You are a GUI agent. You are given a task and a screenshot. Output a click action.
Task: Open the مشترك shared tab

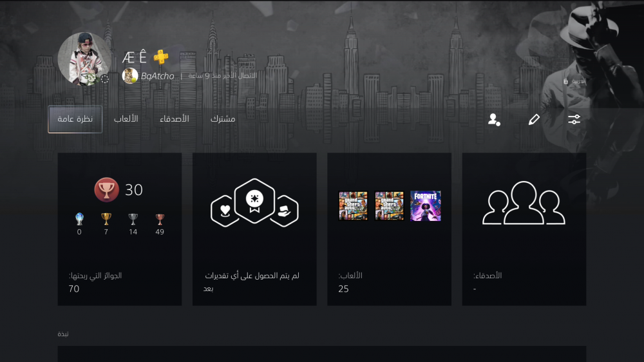coord(223,119)
